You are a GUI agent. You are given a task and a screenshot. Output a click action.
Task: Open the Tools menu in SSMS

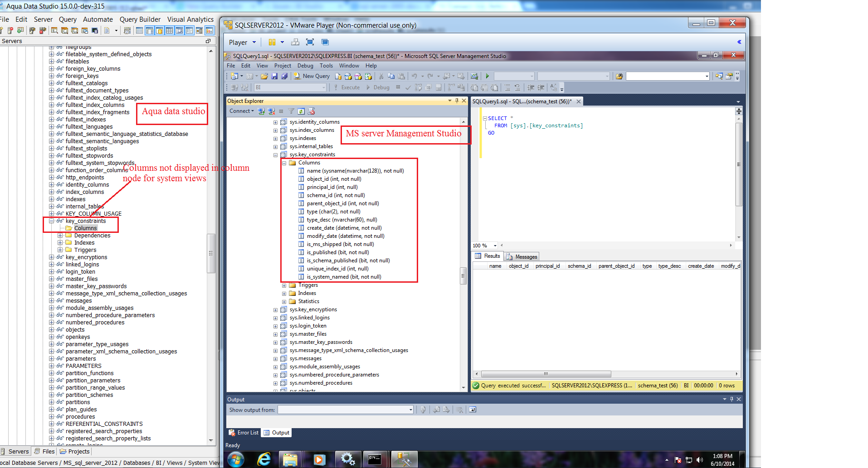(x=326, y=66)
